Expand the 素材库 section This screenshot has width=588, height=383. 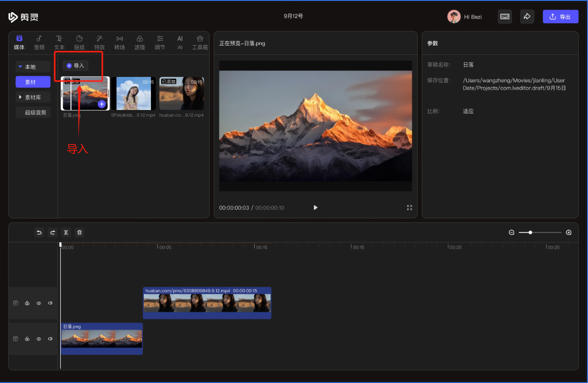click(33, 97)
